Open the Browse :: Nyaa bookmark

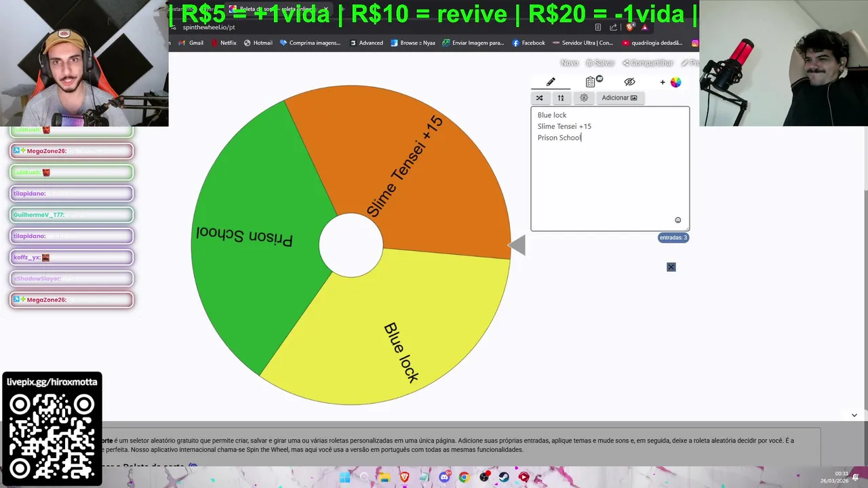click(413, 43)
